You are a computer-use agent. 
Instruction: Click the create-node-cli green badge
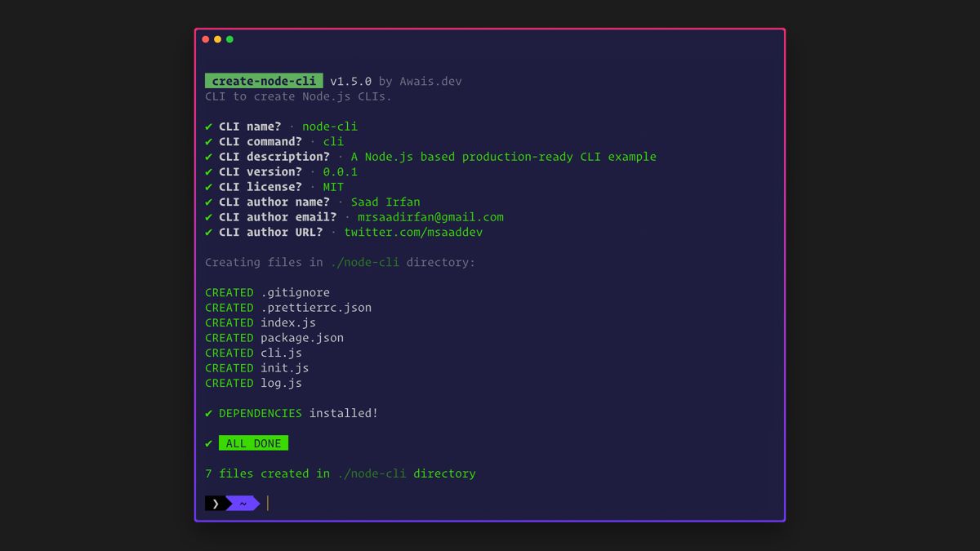tap(264, 81)
